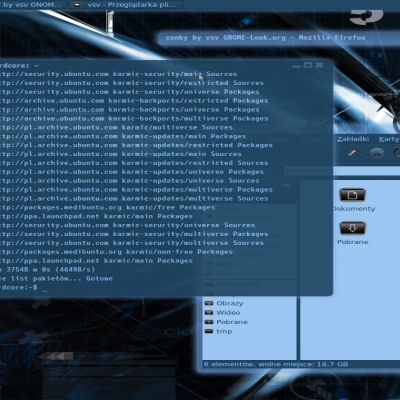400x400 pixels.
Task: Open the Karty menu in file manager
Action: click(x=389, y=139)
